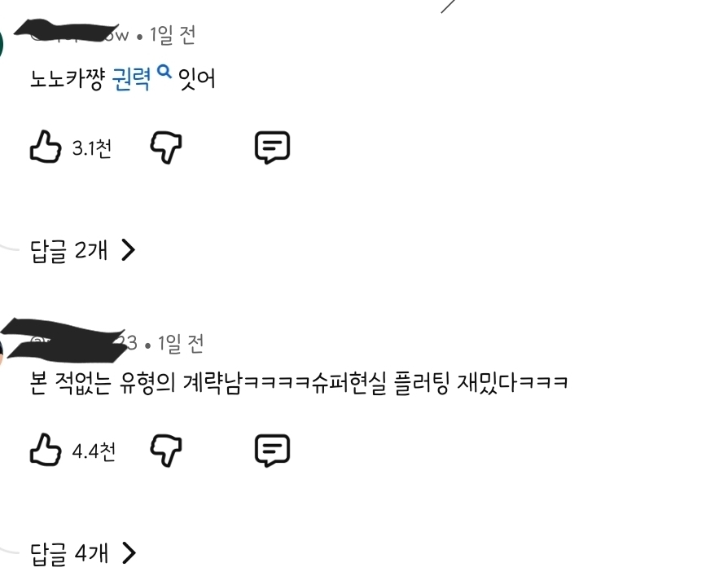
Task: Click the magnifier icon beside 권력
Action: click(164, 72)
